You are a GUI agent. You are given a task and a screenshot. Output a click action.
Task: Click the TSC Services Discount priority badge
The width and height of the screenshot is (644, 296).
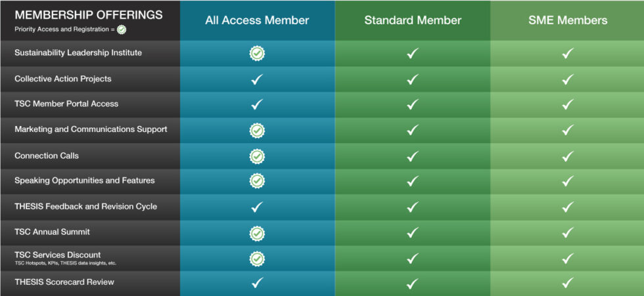point(257,259)
